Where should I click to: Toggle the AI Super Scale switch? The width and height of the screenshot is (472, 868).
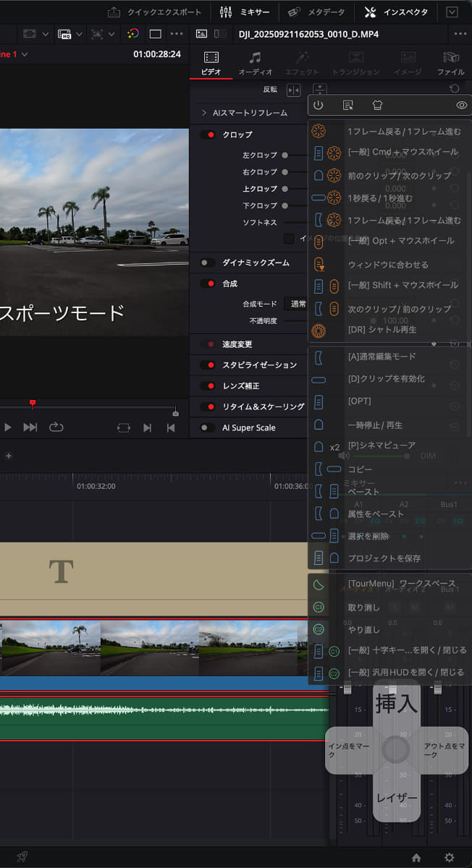click(208, 427)
